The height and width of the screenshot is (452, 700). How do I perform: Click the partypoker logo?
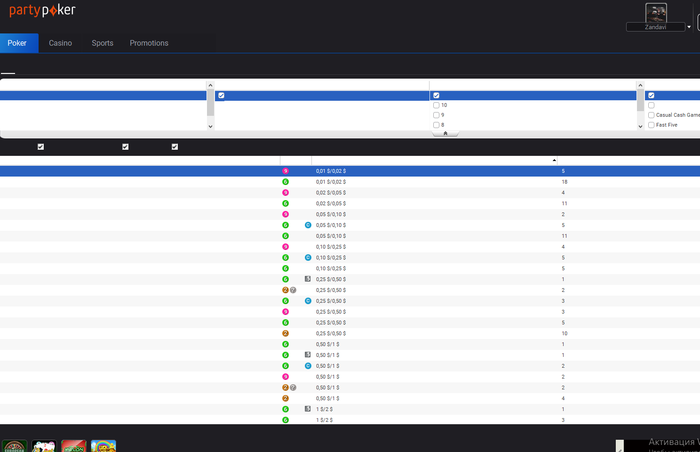pyautogui.click(x=42, y=10)
